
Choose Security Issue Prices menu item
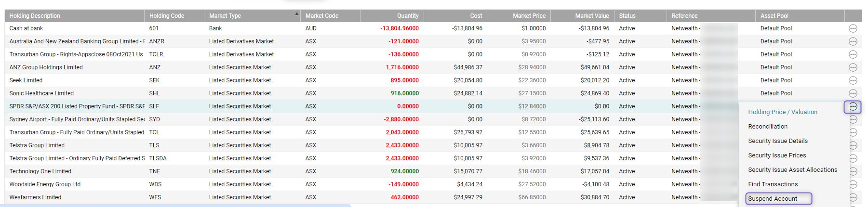(777, 155)
